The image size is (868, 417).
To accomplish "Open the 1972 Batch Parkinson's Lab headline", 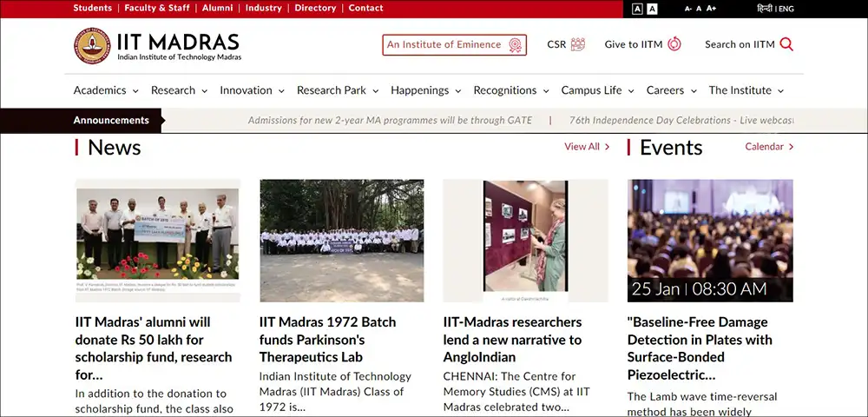I will coord(328,340).
